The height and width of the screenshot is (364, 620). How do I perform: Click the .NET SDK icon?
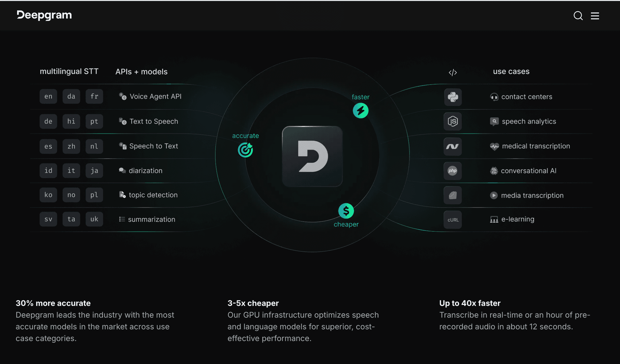pos(453,146)
